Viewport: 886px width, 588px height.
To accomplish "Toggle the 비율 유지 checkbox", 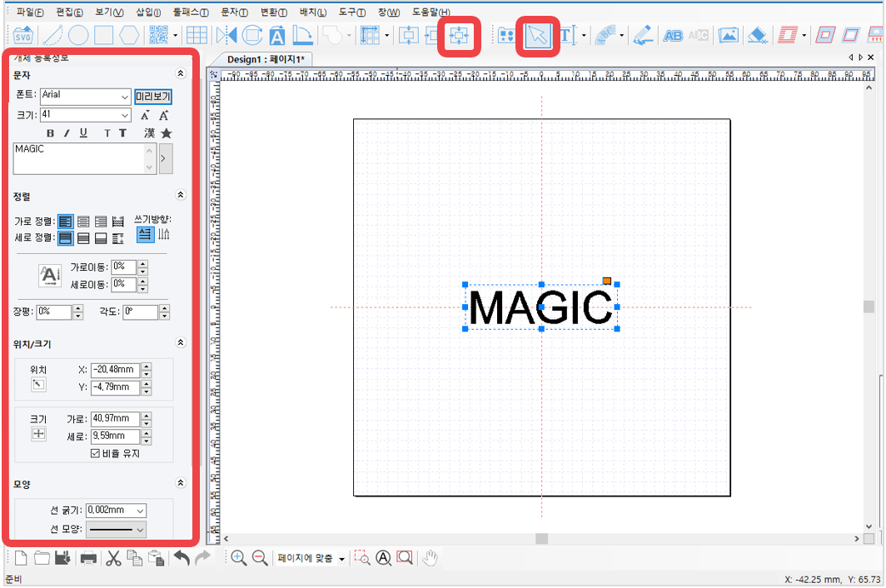I will (x=95, y=453).
